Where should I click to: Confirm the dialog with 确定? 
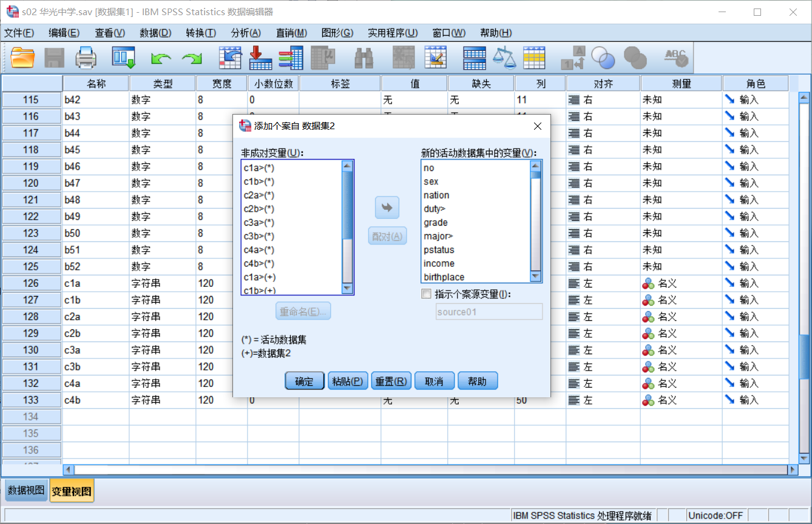pos(304,381)
